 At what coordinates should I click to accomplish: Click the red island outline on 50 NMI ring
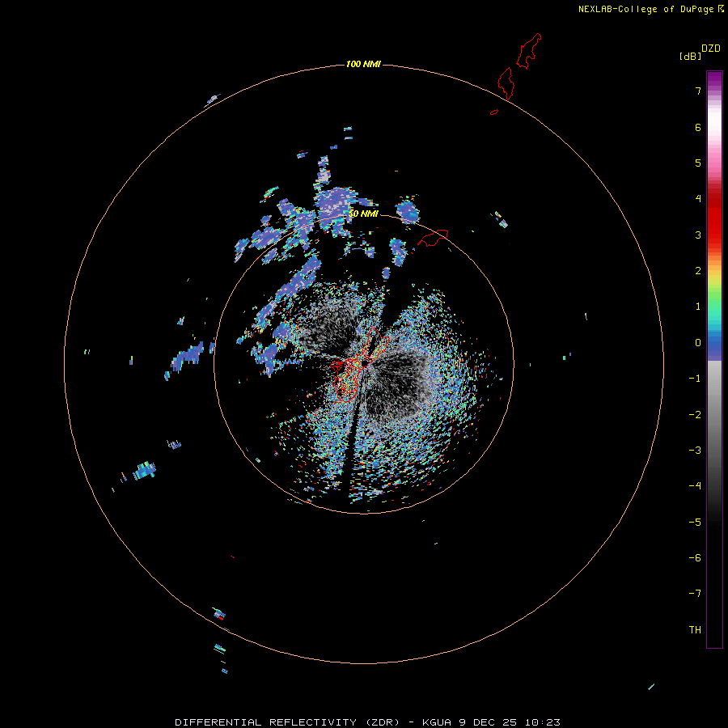coord(433,238)
